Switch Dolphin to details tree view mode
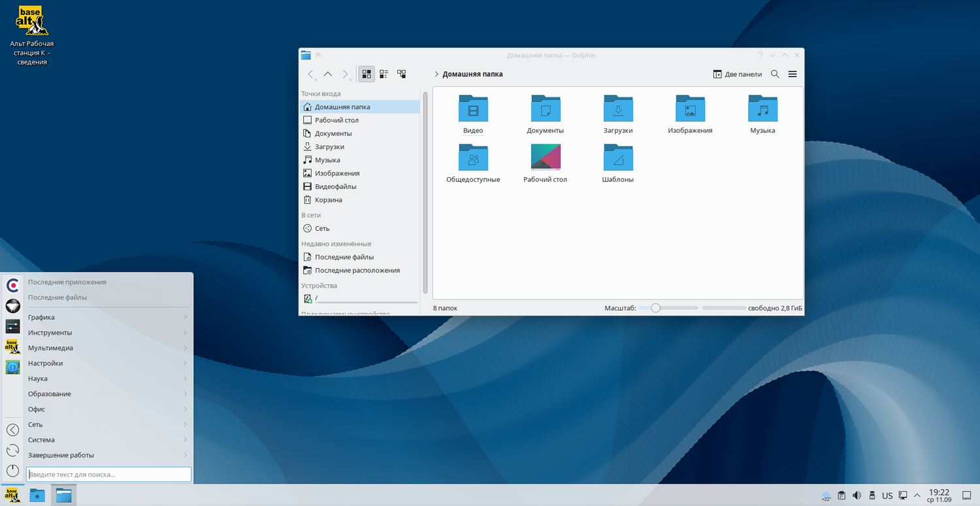 [402, 74]
